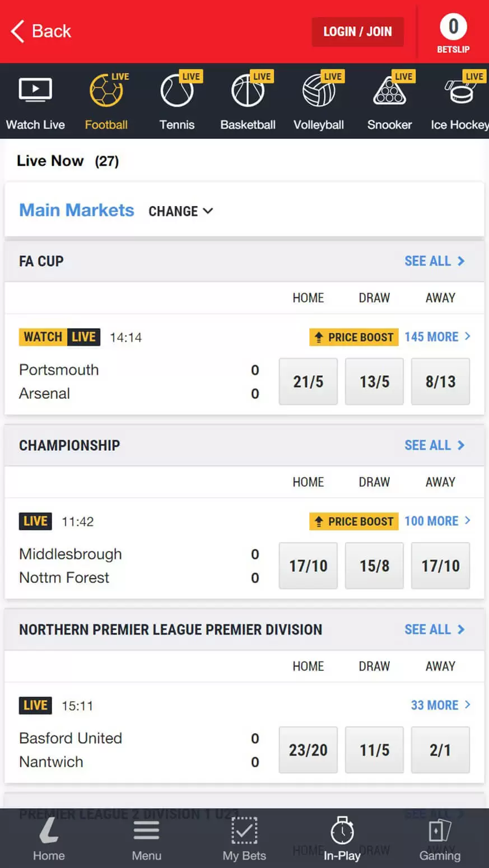Click the LOGIN / JOIN button
Screen dimensions: 489x868
point(357,31)
